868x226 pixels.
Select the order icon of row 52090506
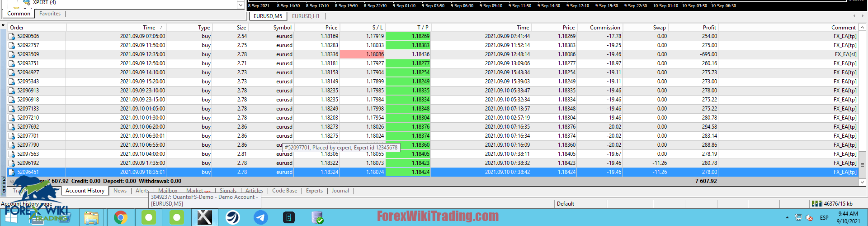tap(12, 36)
